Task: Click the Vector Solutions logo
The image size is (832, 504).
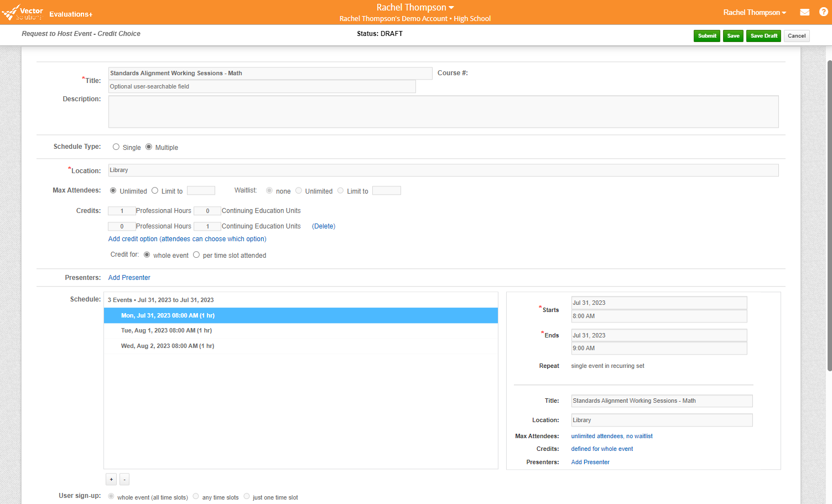Action: (x=23, y=13)
